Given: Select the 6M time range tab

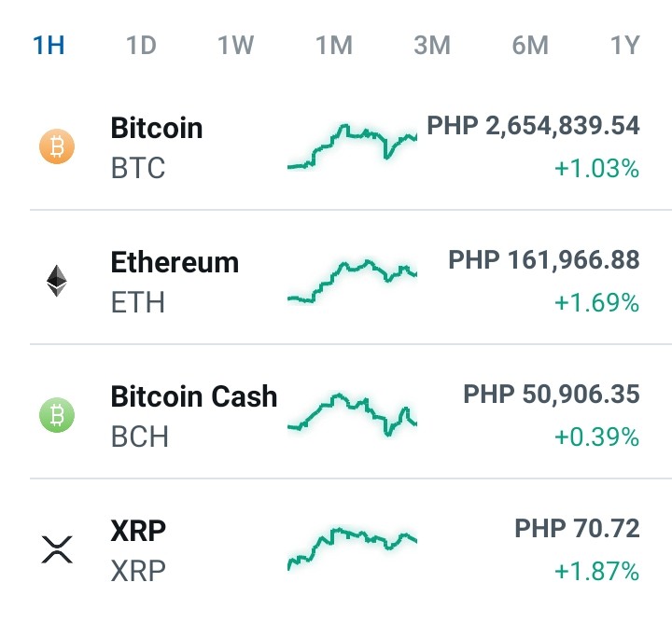Looking at the screenshot, I should tap(530, 45).
